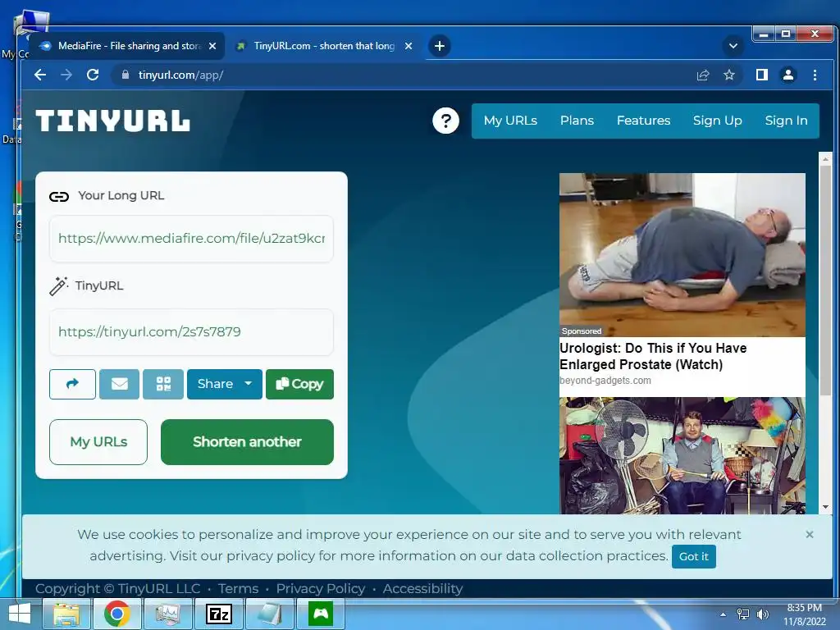Click Sign In in top navigation
This screenshot has width=840, height=630.
point(786,121)
